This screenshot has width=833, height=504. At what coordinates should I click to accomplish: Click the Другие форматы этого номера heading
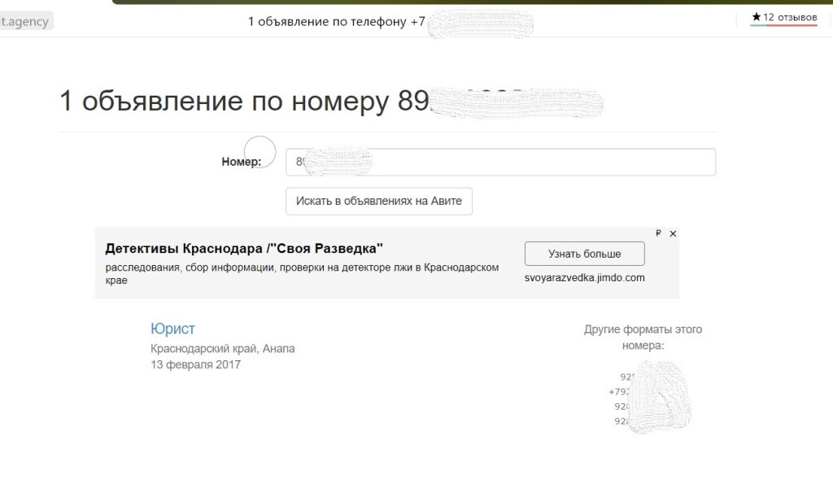643,337
